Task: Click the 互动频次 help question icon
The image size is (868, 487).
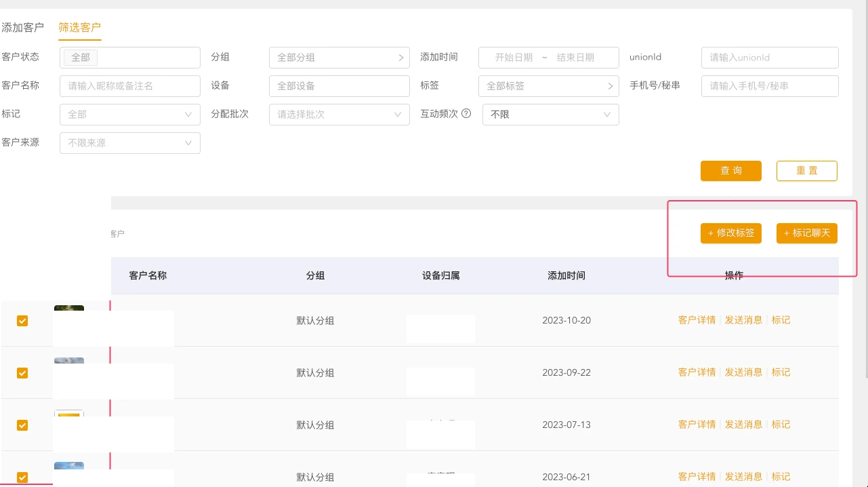Action: point(466,114)
